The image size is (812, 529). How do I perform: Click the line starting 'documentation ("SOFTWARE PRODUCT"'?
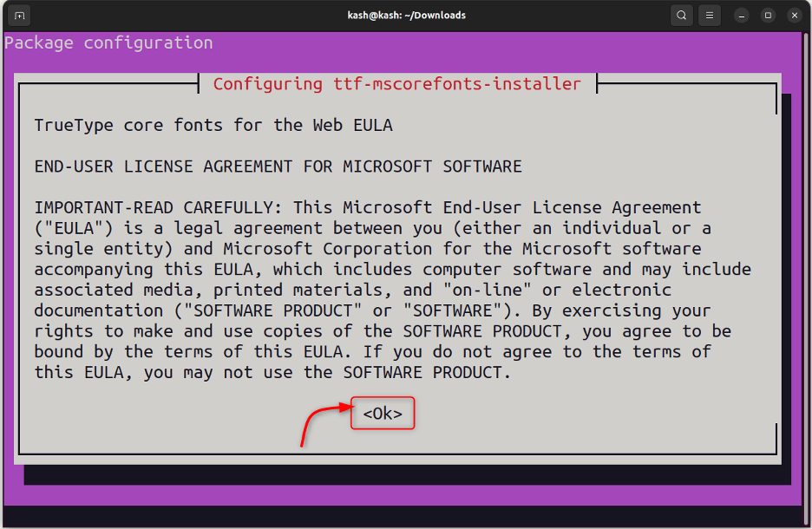click(373, 310)
